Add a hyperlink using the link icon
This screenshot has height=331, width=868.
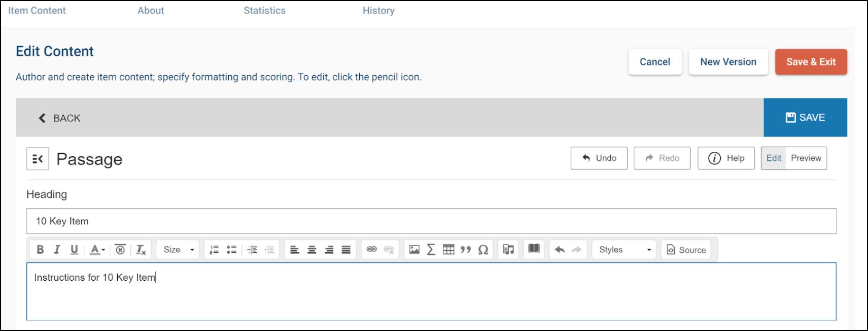372,249
